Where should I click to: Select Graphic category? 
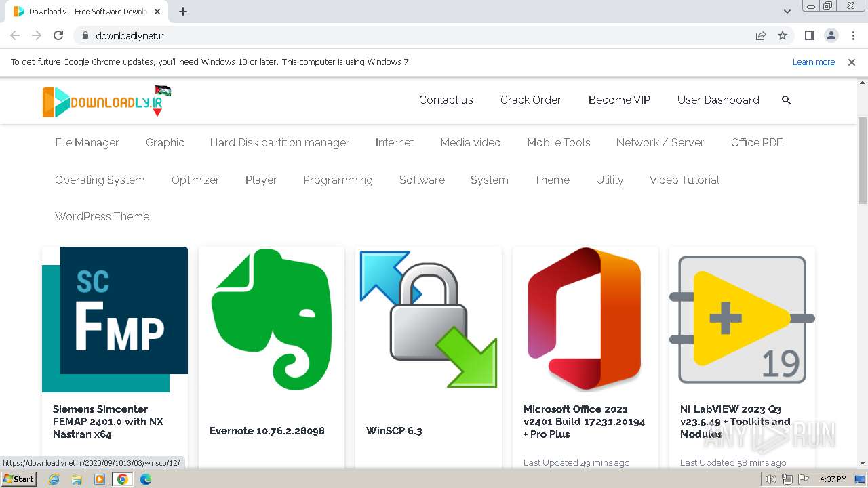[x=165, y=142]
